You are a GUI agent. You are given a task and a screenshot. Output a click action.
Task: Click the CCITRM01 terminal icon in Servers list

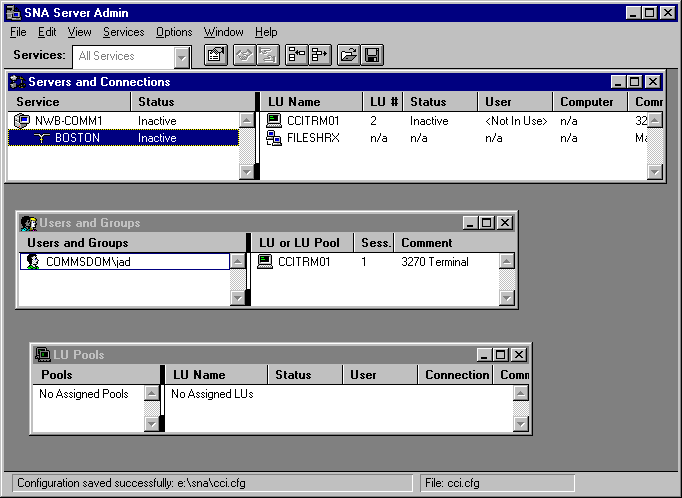[274, 121]
